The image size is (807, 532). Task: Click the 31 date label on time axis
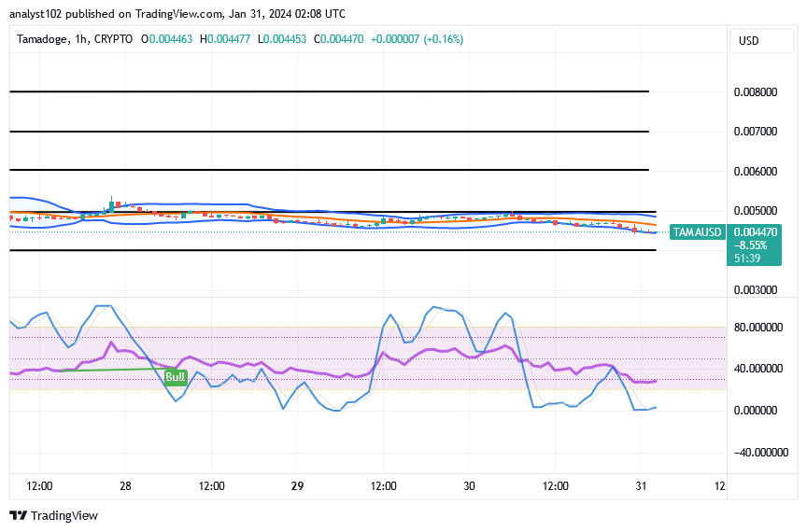pos(641,485)
